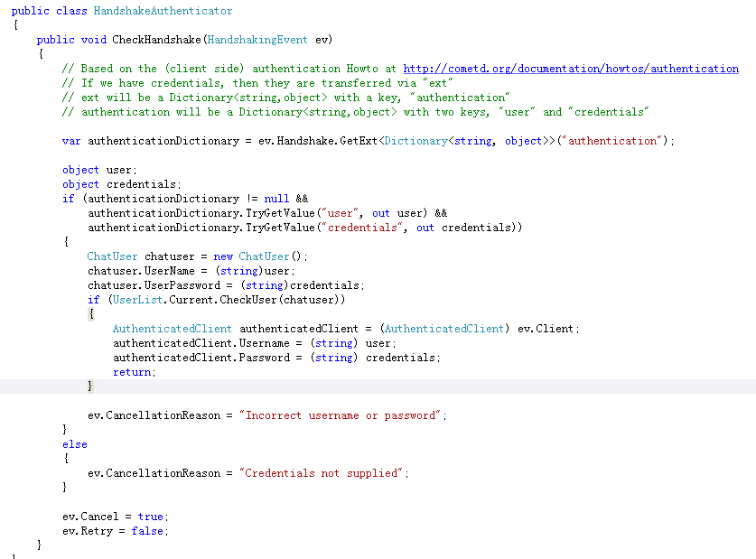This screenshot has height=559, width=756.
Task: Click the red "credentials" string in TryGetValue
Action: coord(362,228)
